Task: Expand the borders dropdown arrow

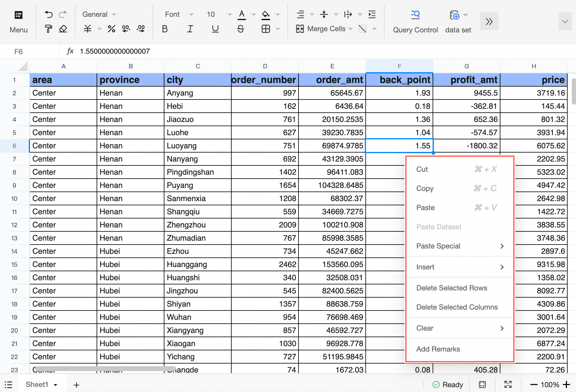Action: point(278,29)
